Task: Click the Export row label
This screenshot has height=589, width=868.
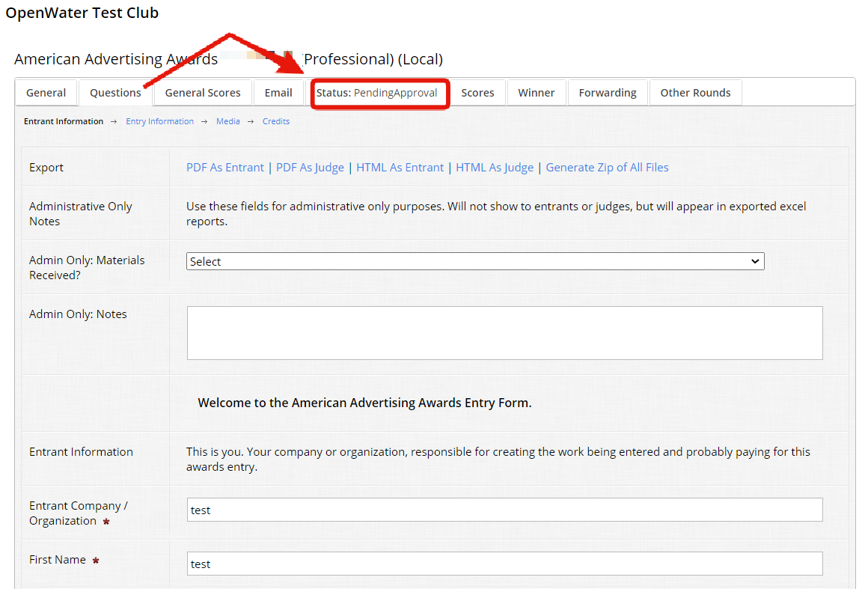Action: [46, 167]
